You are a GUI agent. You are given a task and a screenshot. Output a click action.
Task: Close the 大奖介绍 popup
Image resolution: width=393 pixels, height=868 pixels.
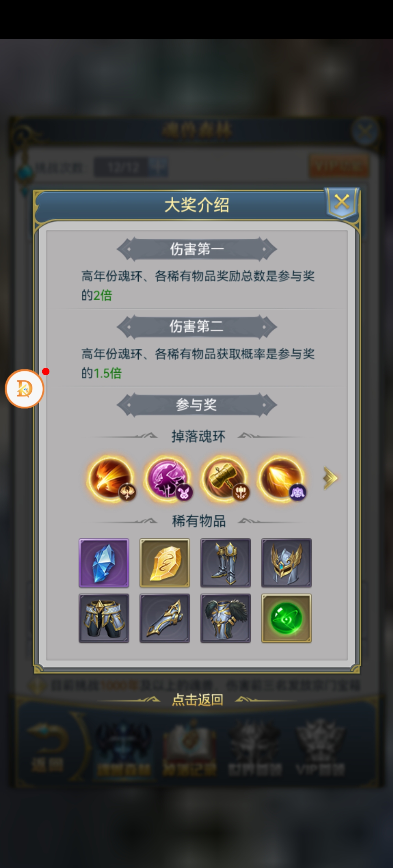pyautogui.click(x=342, y=202)
